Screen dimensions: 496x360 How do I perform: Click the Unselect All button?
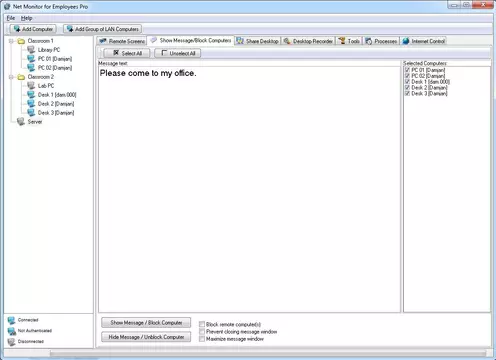[x=178, y=53]
